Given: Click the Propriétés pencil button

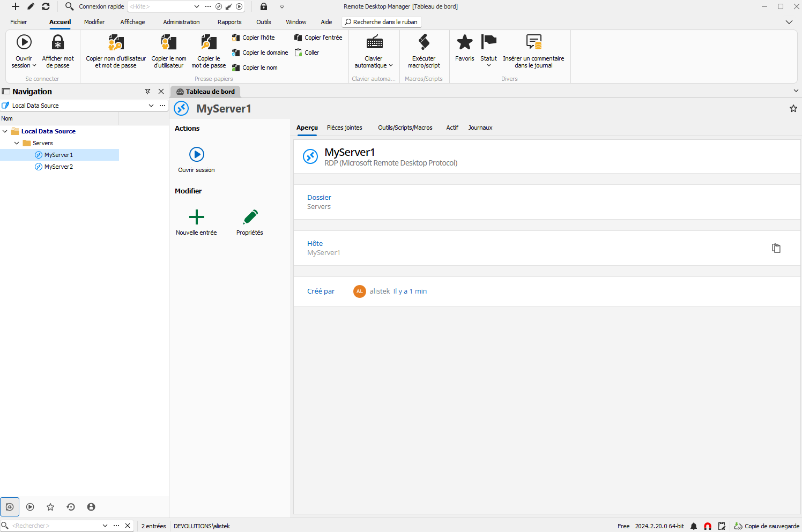Looking at the screenshot, I should pos(249,222).
